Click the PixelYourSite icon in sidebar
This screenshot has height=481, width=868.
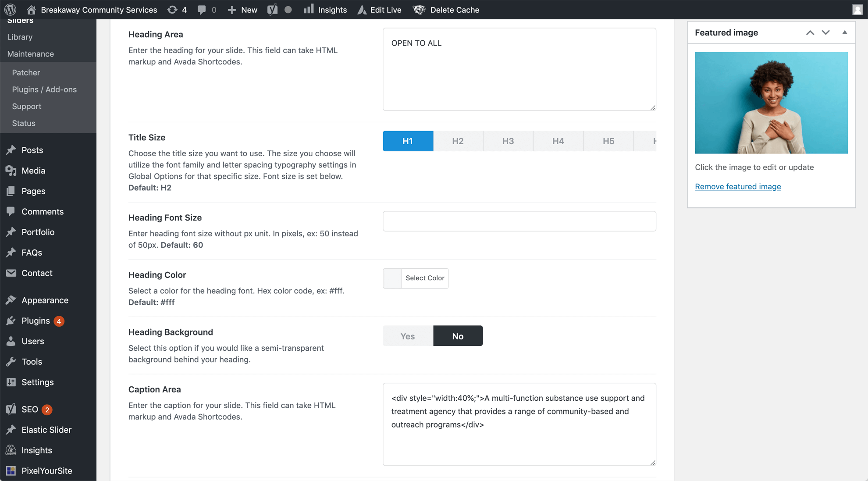pos(11,471)
